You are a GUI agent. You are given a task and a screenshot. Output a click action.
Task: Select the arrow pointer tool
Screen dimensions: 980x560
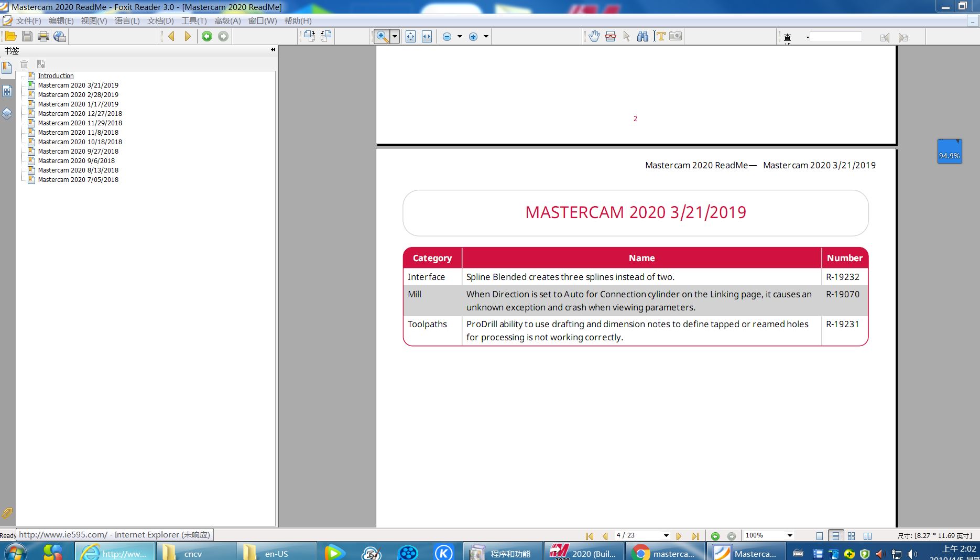[x=627, y=36]
